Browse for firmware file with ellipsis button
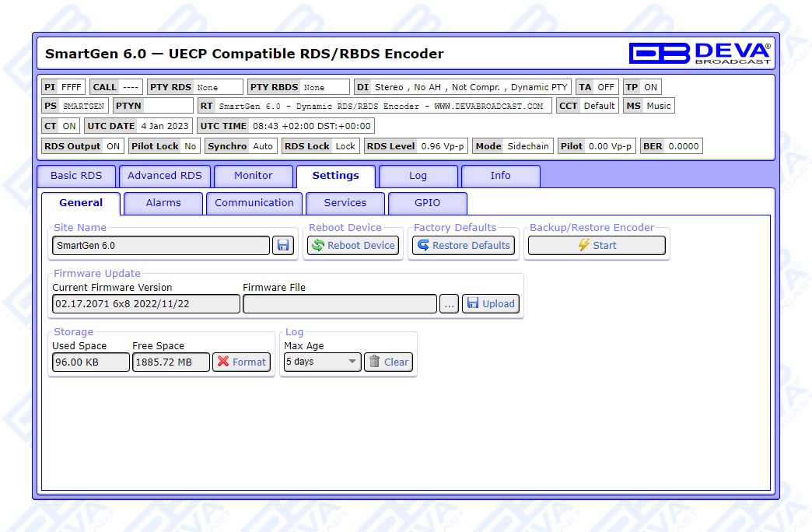 pos(449,304)
